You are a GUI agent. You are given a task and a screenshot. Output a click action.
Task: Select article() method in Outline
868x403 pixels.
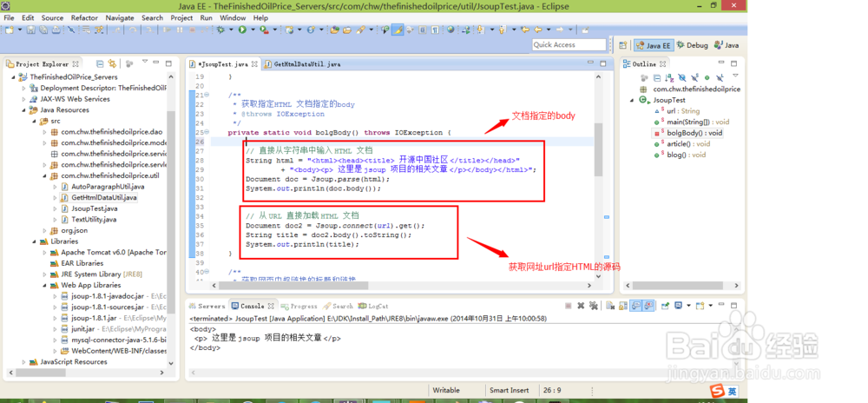(x=688, y=144)
